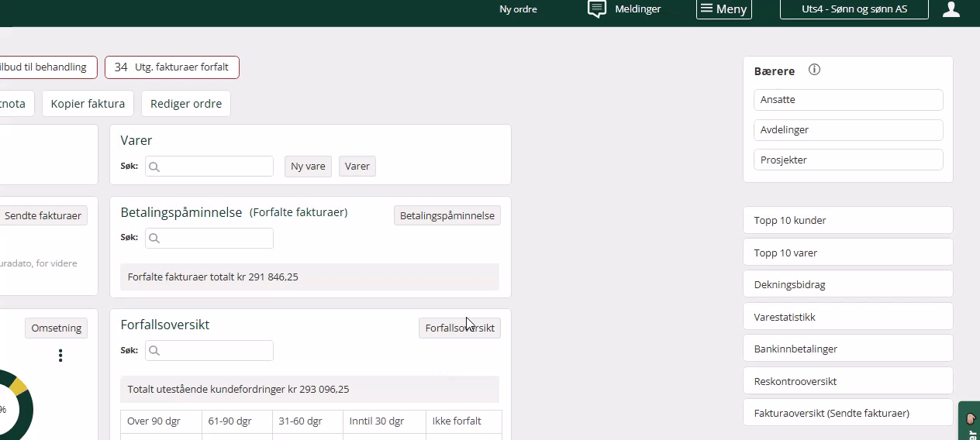Click the search icon in Forfallsoversikt search field
Image resolution: width=980 pixels, height=440 pixels.
click(154, 351)
